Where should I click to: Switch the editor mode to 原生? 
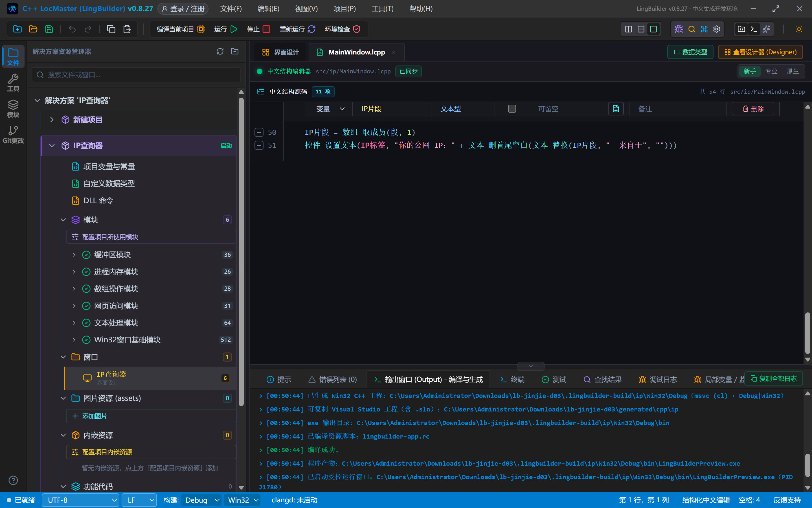click(793, 71)
